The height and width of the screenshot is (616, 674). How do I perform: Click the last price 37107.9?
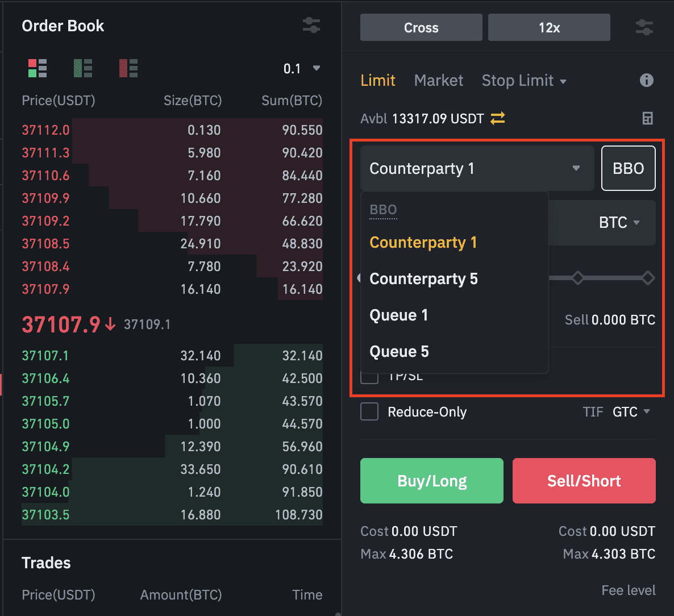pyautogui.click(x=61, y=324)
